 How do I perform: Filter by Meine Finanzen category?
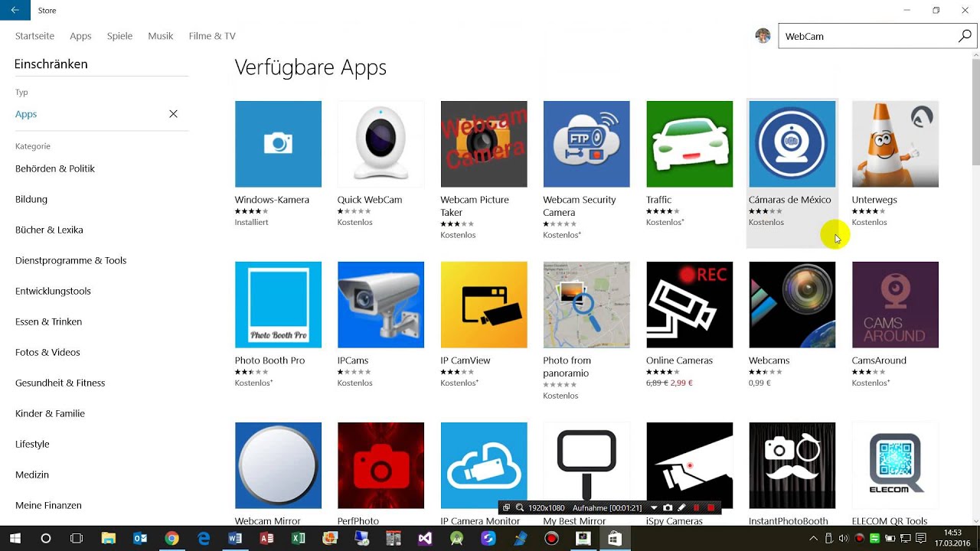point(48,505)
